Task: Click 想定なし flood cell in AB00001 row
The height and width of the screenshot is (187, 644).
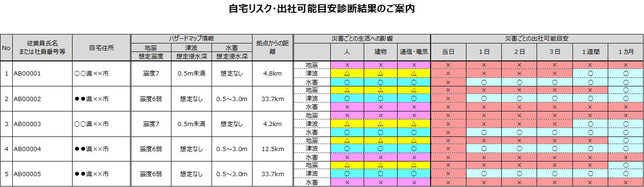Action: tap(232, 74)
